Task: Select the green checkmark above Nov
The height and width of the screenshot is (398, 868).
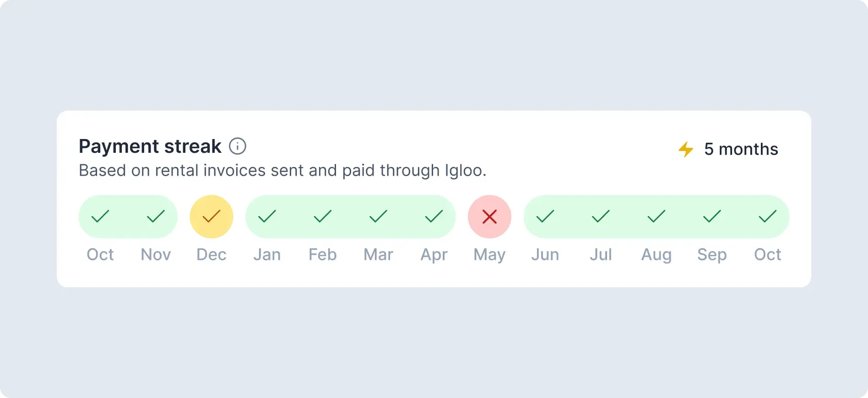Action: click(x=156, y=216)
